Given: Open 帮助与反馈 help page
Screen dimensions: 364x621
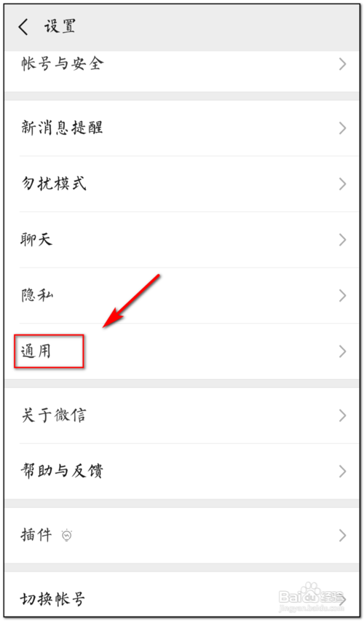Looking at the screenshot, I should click(181, 472).
